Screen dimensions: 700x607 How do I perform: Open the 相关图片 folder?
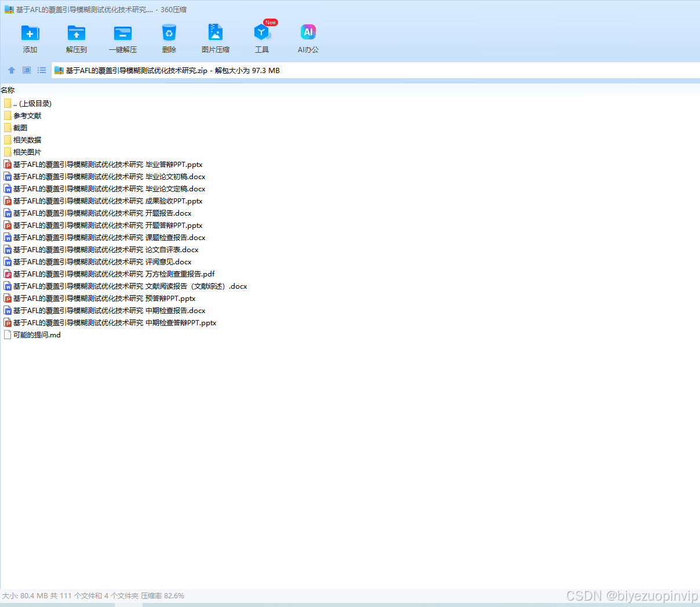click(x=23, y=152)
